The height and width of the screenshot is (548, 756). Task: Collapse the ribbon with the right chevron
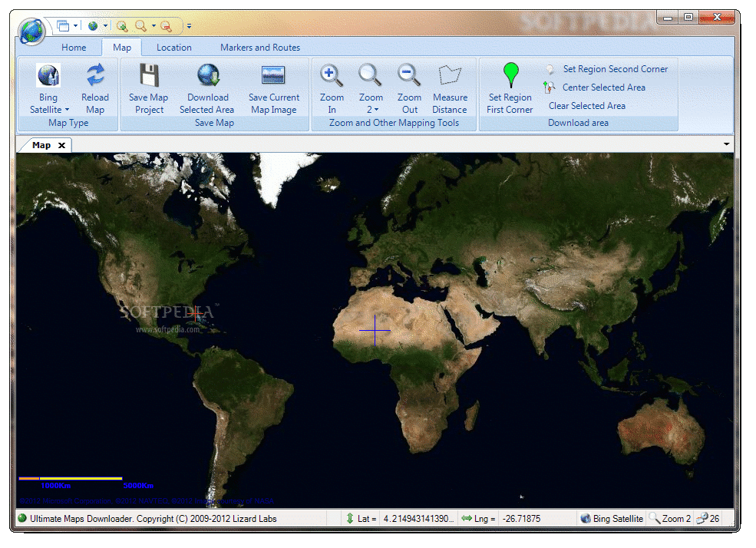726,144
